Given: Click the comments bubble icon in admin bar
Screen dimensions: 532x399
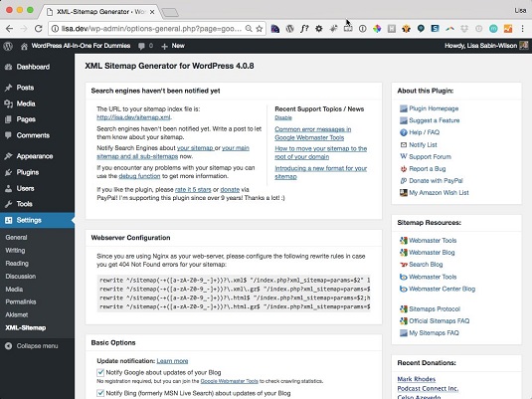Looking at the screenshot, I should 141,46.
